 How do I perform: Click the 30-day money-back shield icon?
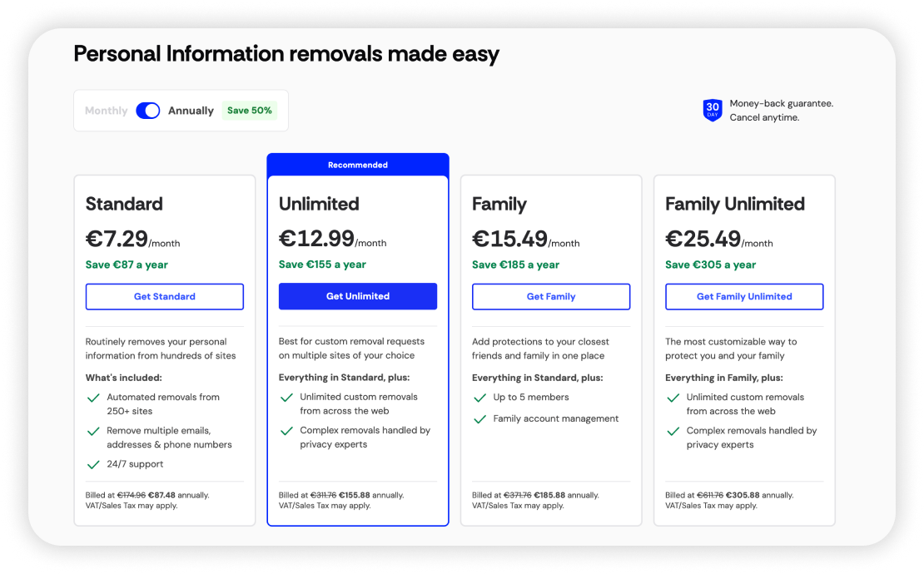pyautogui.click(x=713, y=110)
